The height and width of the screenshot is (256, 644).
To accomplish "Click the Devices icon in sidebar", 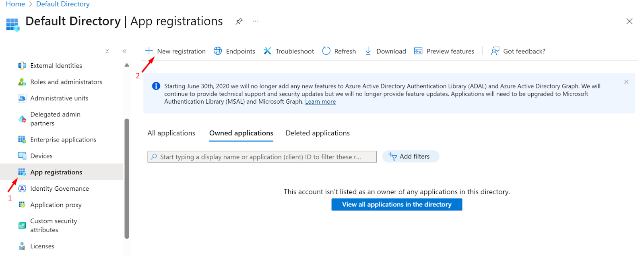I will point(22,156).
